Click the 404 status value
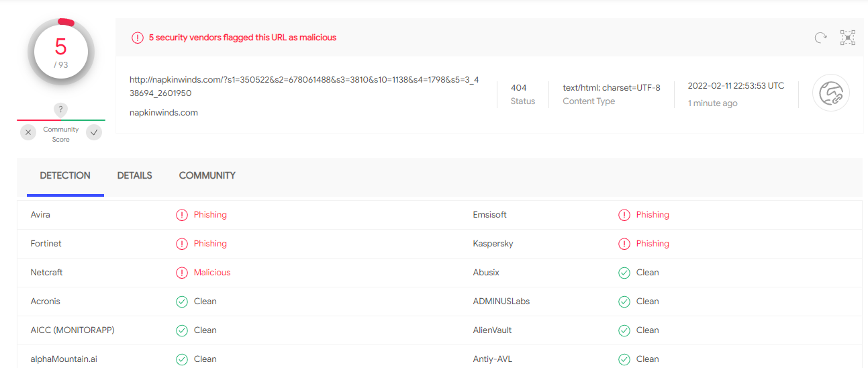The width and height of the screenshot is (868, 368). (518, 88)
